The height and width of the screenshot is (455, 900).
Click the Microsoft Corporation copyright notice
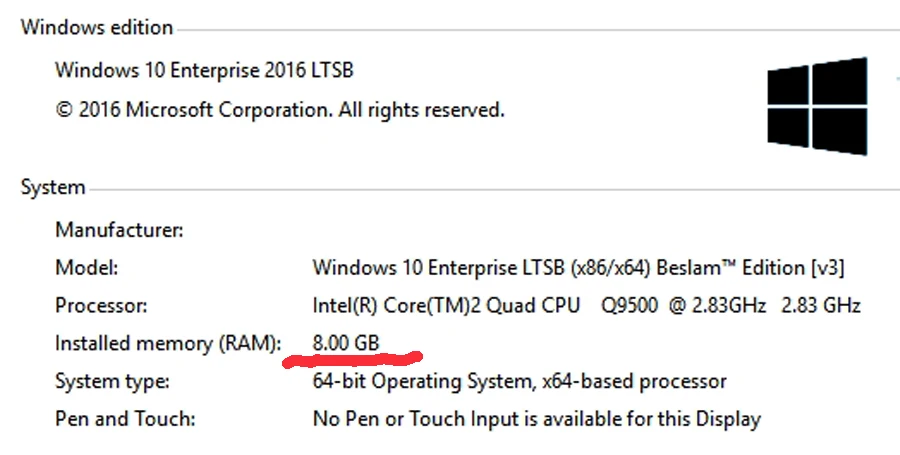pos(280,110)
